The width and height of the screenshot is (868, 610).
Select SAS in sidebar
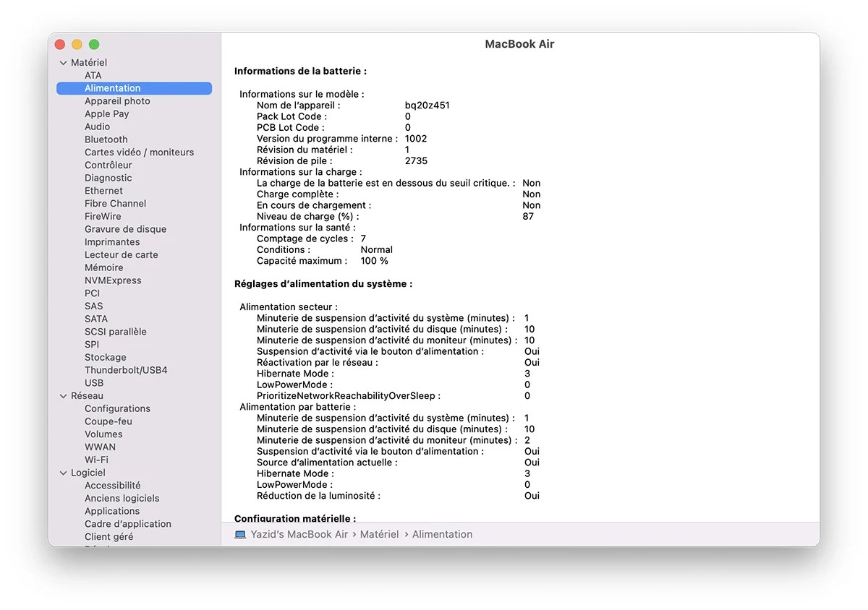point(94,306)
